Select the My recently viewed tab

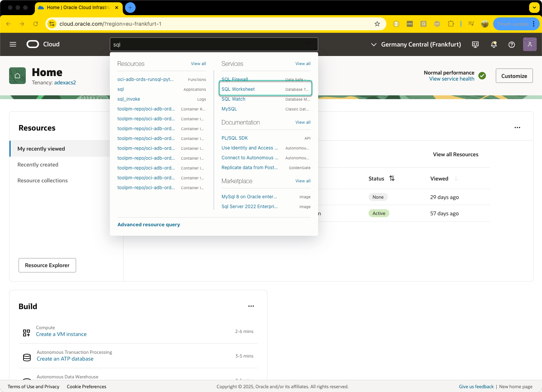point(60,149)
